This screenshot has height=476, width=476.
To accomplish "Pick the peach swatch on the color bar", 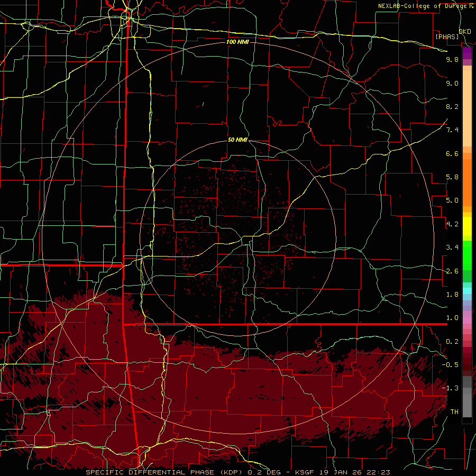I will coord(467,108).
